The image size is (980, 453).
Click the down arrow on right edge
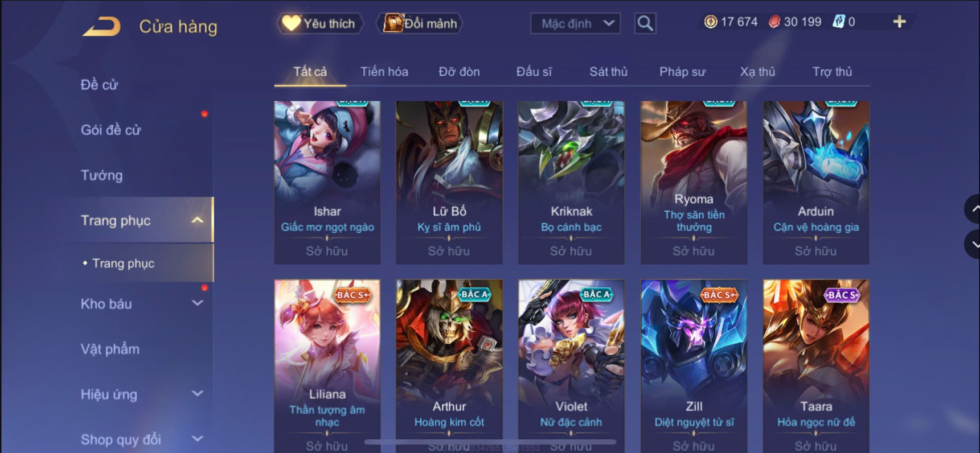[974, 244]
